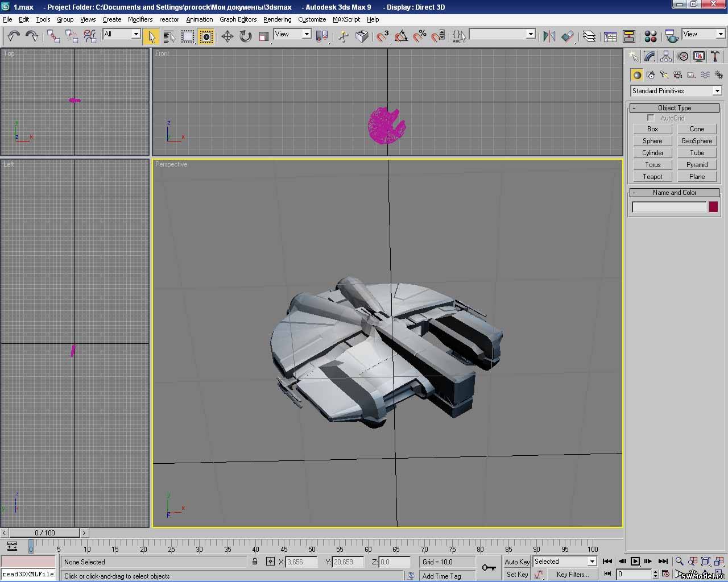The image size is (728, 582).
Task: Enable the AutoGrid checkbox
Action: click(x=651, y=118)
